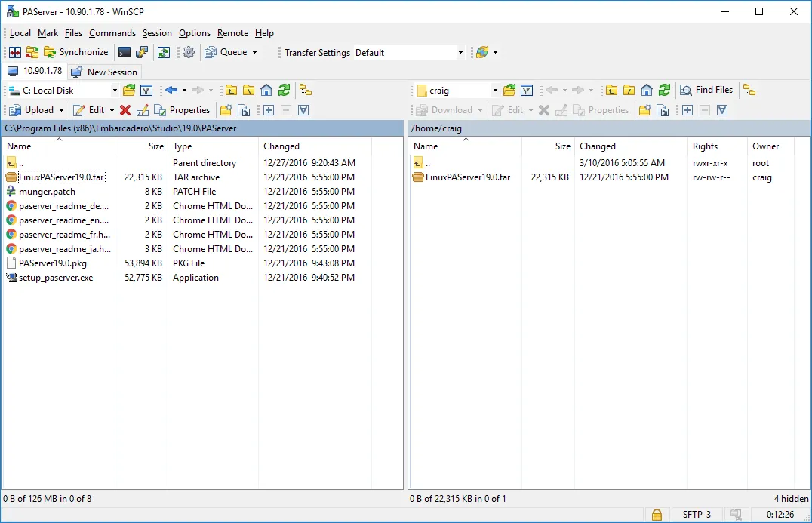Viewport: 812px width, 523px height.
Task: Refresh the remote panel
Action: tap(664, 91)
